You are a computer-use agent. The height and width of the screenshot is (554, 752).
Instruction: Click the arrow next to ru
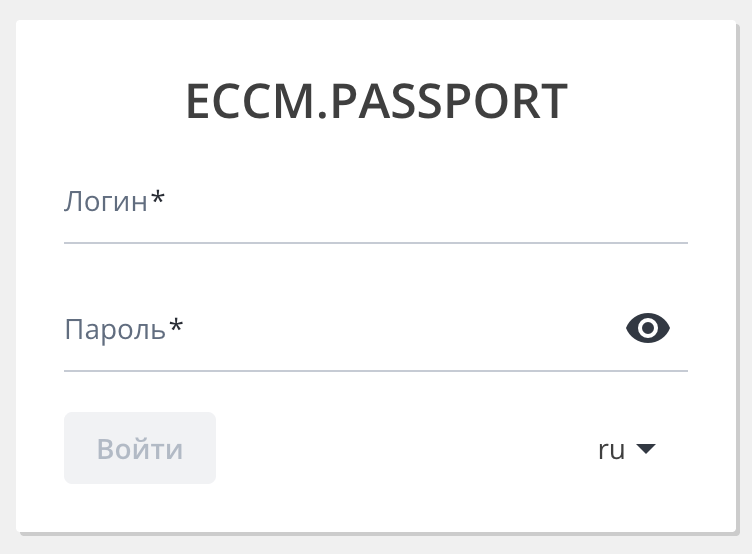[646, 449]
